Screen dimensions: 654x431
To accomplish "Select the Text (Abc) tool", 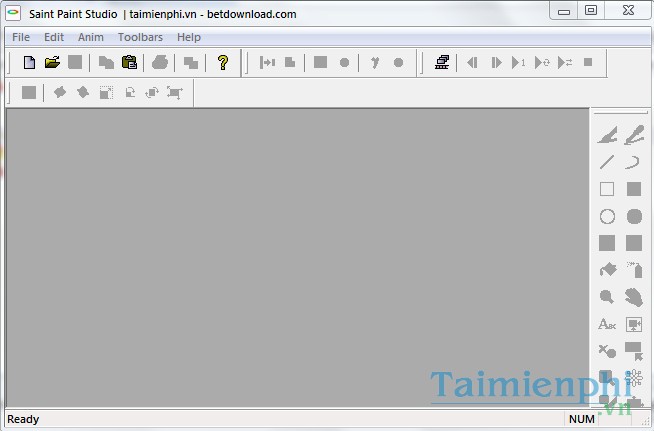I will click(x=607, y=324).
